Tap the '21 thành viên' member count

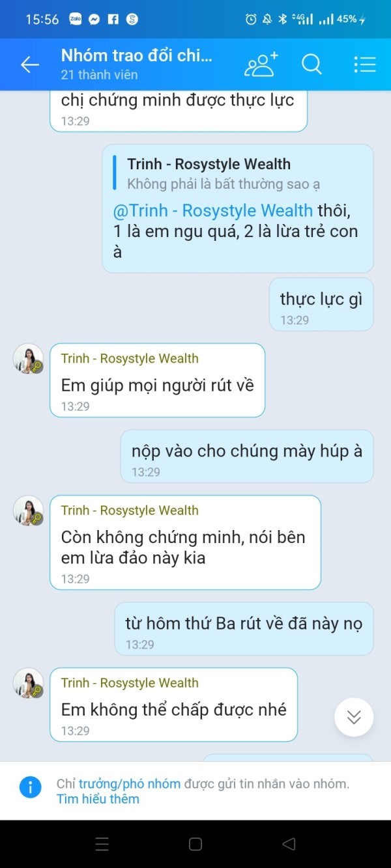point(99,75)
